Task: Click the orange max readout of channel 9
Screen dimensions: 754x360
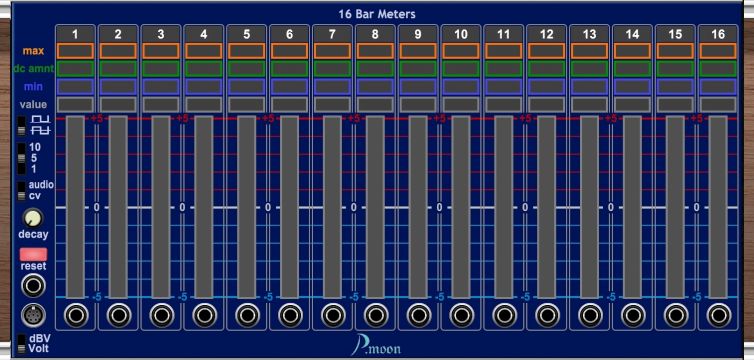Action: (418, 51)
